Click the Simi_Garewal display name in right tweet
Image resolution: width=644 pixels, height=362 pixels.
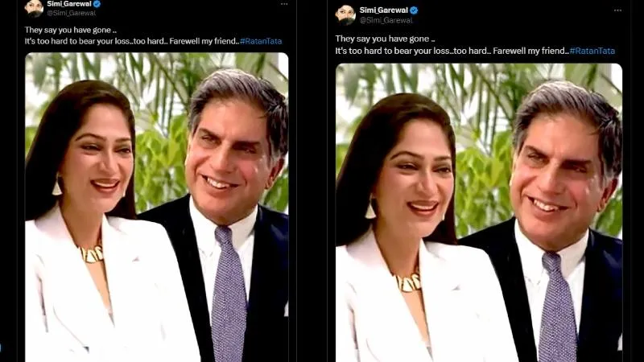click(384, 10)
